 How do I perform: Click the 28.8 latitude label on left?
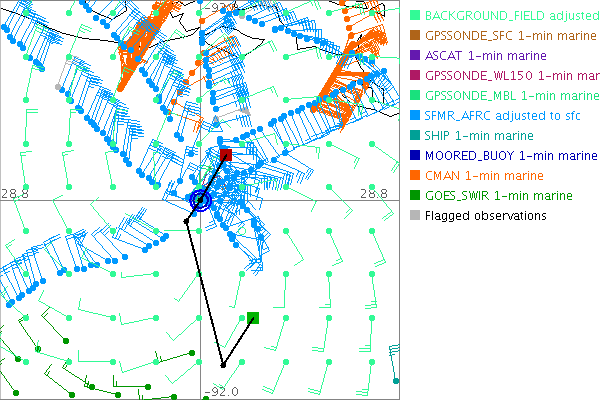coord(14,192)
